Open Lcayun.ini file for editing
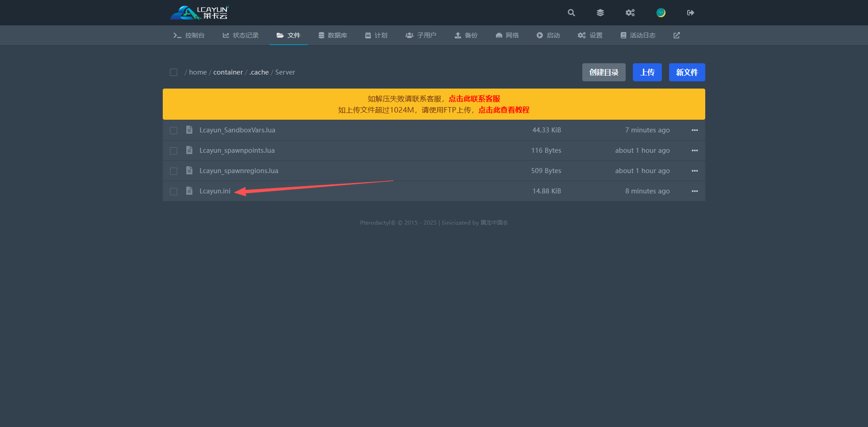Image resolution: width=868 pixels, height=427 pixels. 215,191
